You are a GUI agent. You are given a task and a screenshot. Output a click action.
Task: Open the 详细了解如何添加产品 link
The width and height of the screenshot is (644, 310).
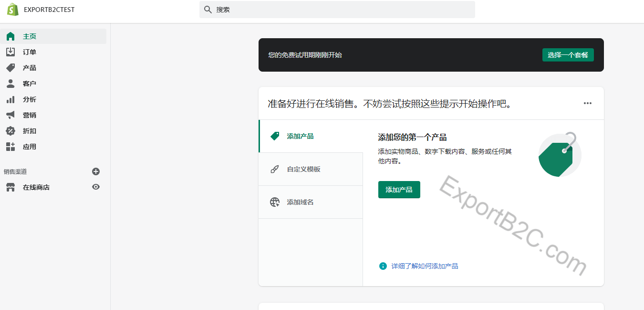point(425,266)
